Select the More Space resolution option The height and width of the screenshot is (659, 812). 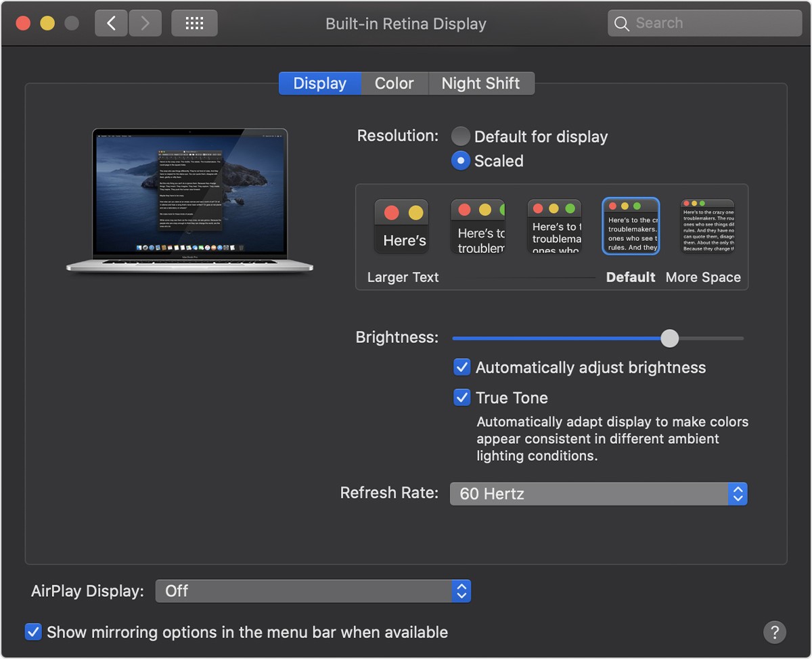click(708, 227)
